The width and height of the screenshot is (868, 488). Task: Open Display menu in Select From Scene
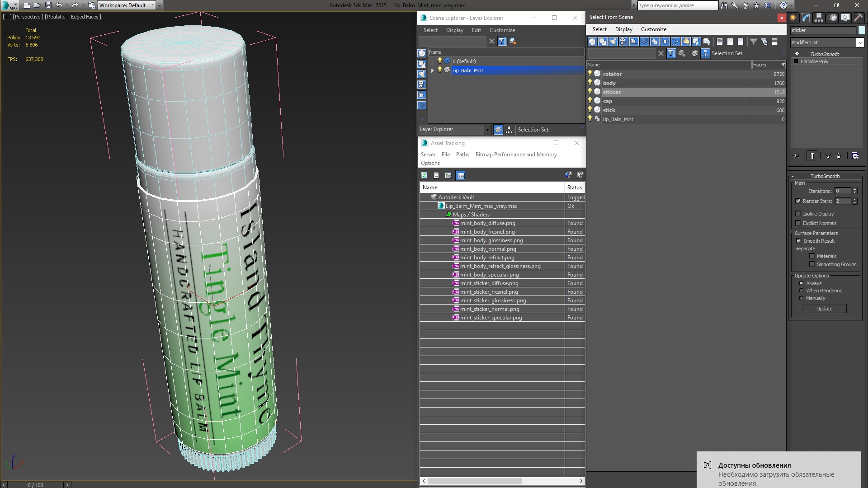pos(624,29)
